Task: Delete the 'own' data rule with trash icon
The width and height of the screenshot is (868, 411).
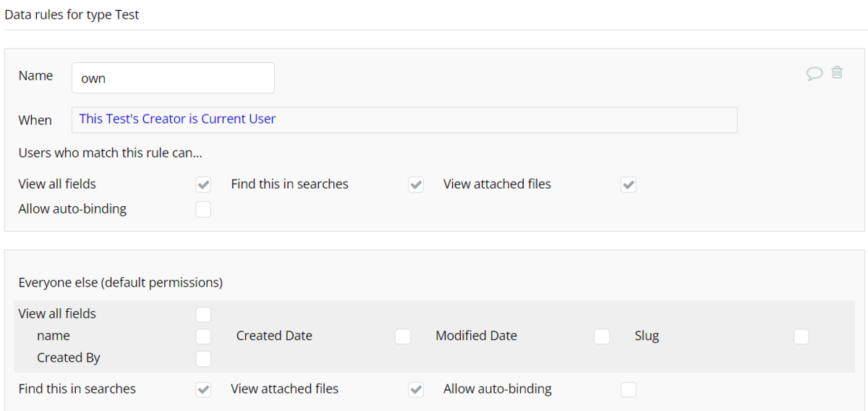Action: click(837, 72)
